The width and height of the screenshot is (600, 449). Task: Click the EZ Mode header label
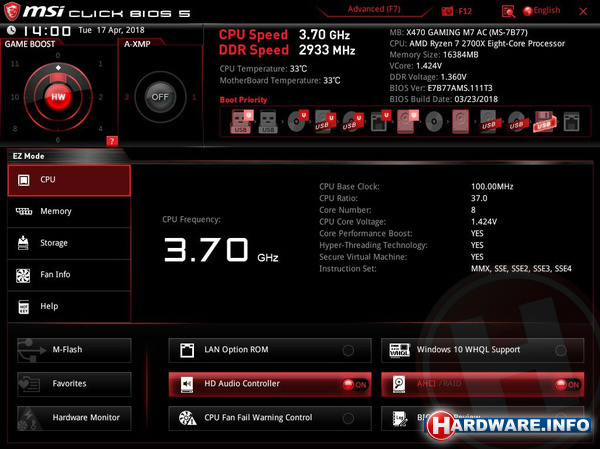click(29, 156)
